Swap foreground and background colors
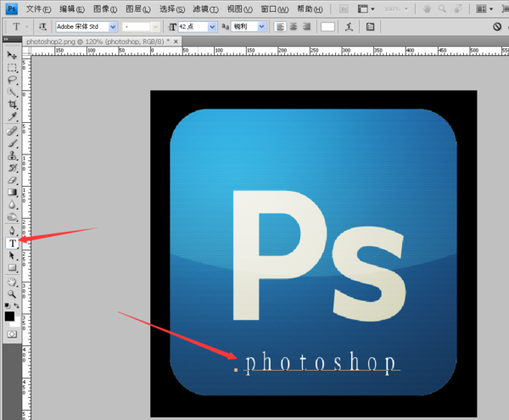The image size is (509, 420). click(x=16, y=305)
